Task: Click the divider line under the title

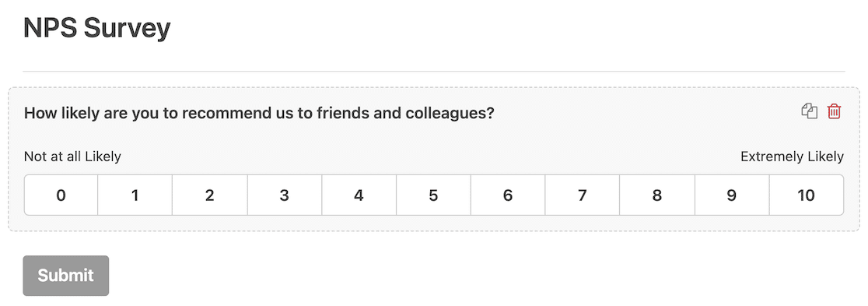Action: coord(434,71)
